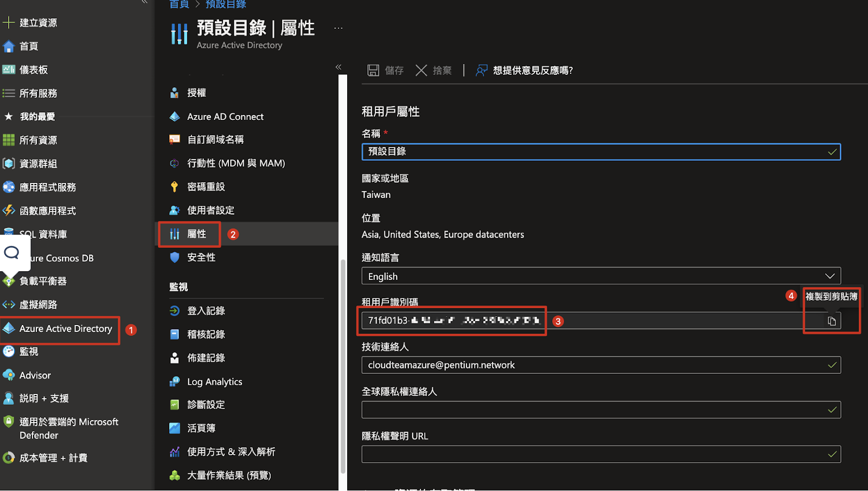Open 登入記錄 under 監視 section
This screenshot has height=491, width=868.
tap(206, 311)
